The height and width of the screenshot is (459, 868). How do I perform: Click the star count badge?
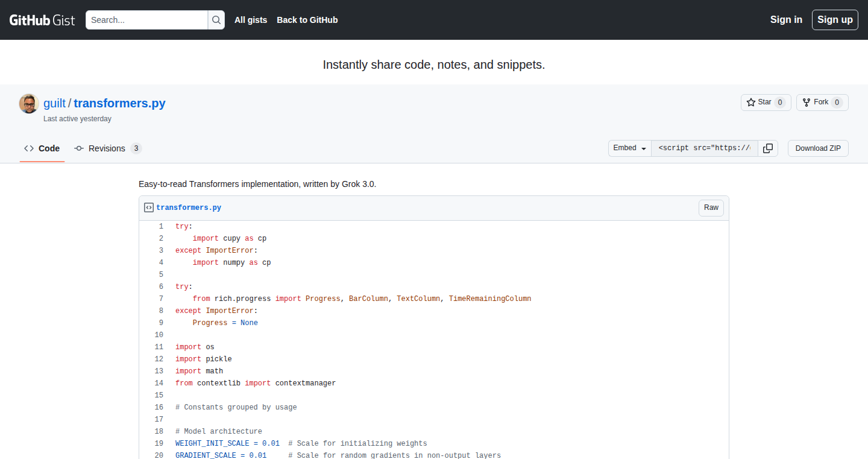[780, 103]
